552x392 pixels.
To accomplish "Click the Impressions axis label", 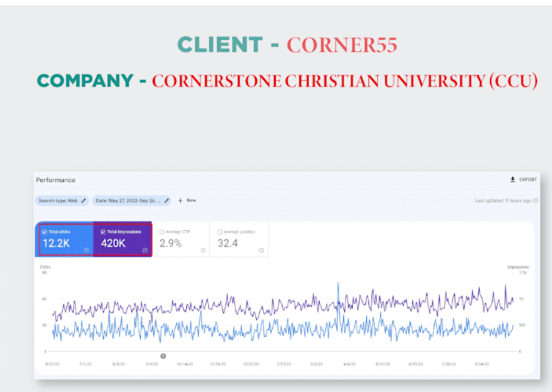I will (518, 267).
